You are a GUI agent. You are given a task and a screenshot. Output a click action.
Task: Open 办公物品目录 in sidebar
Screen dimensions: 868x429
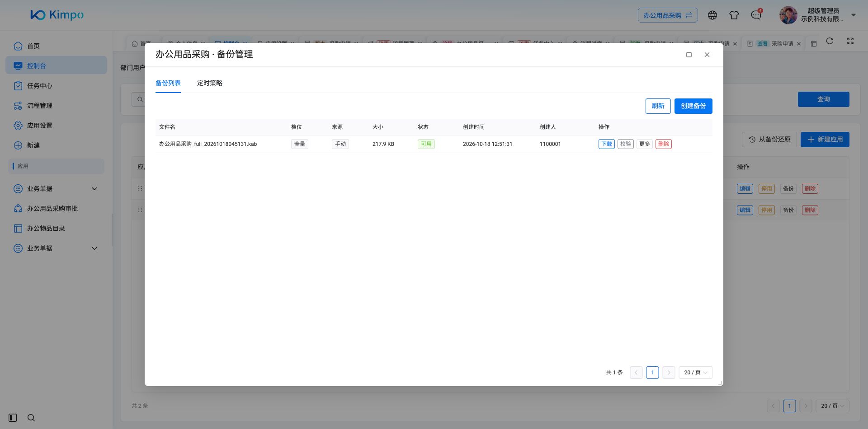pos(56,228)
